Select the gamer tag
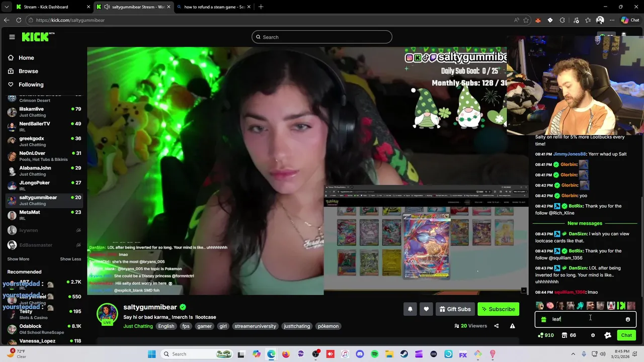This screenshot has width=644, height=362. (x=204, y=326)
